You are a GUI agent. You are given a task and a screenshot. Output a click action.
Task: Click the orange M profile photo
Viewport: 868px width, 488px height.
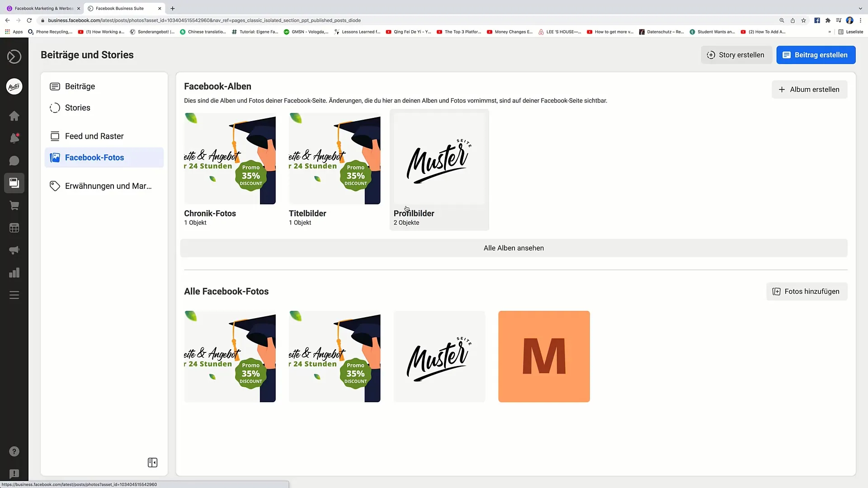pyautogui.click(x=544, y=356)
